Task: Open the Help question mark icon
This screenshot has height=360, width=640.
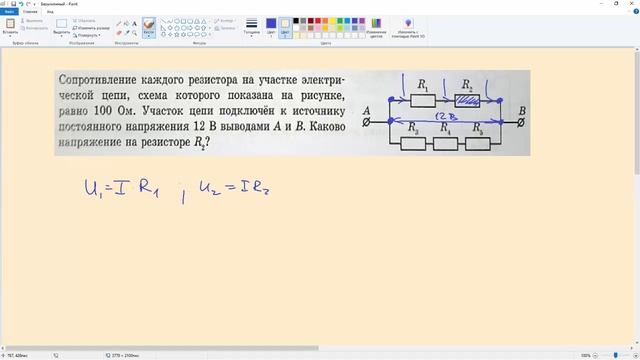Action: point(636,12)
